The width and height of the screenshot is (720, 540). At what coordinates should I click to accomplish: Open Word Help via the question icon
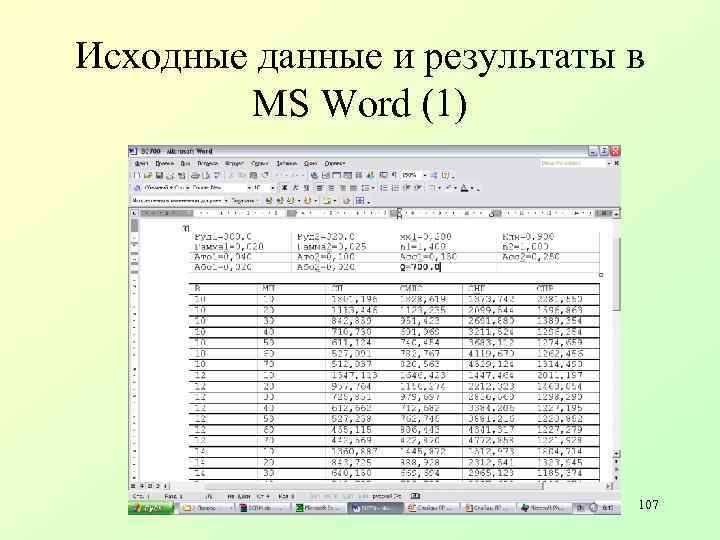(434, 175)
